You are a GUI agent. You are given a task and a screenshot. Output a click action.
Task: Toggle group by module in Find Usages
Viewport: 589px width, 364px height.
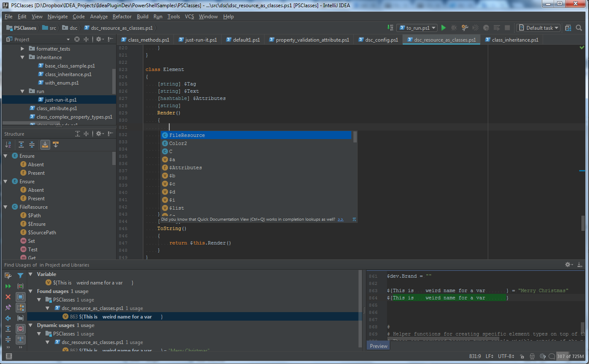(20, 297)
